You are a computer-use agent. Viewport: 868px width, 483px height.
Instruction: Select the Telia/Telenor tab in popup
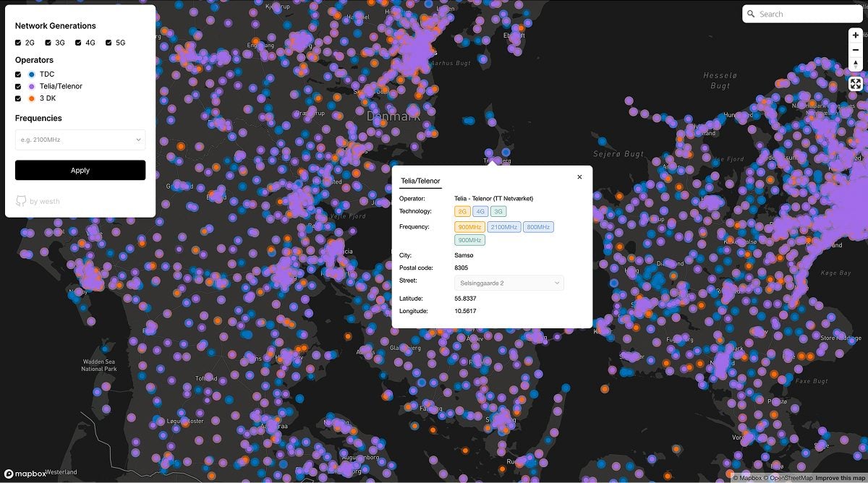[420, 181]
